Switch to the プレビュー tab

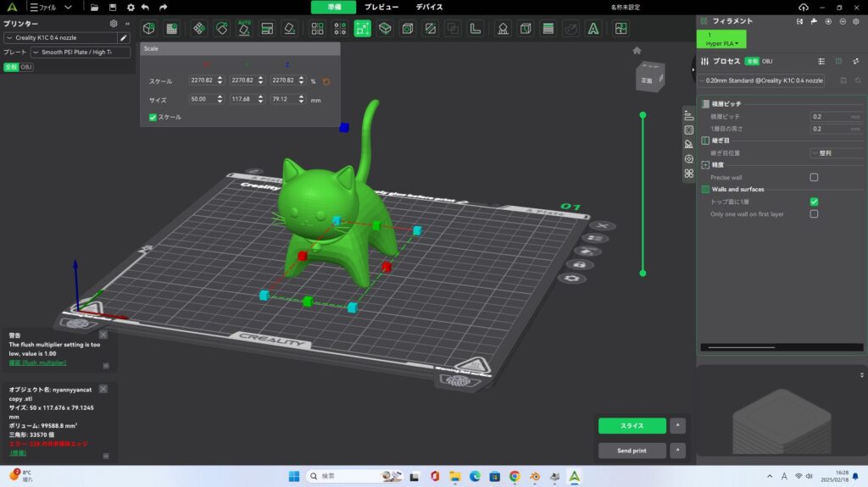coord(381,7)
